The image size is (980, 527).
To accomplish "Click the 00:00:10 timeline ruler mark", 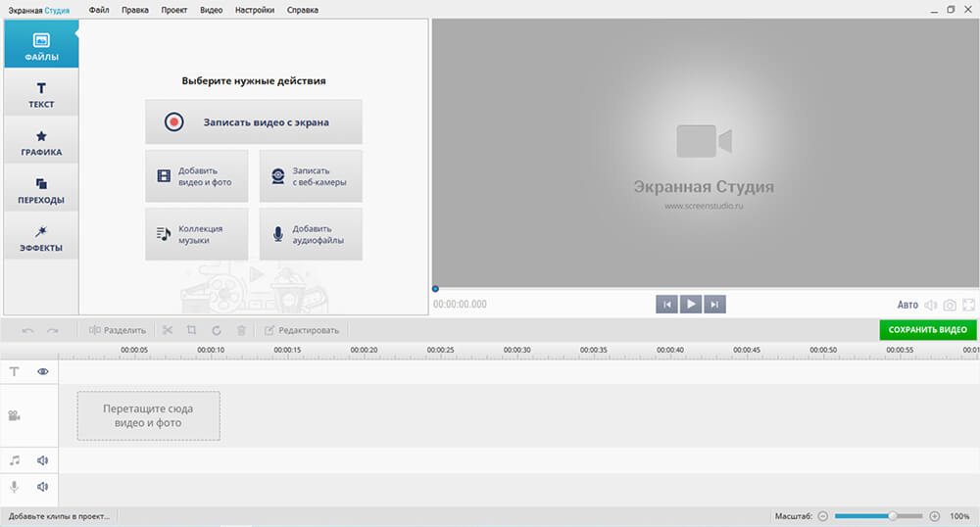I will 211,351.
